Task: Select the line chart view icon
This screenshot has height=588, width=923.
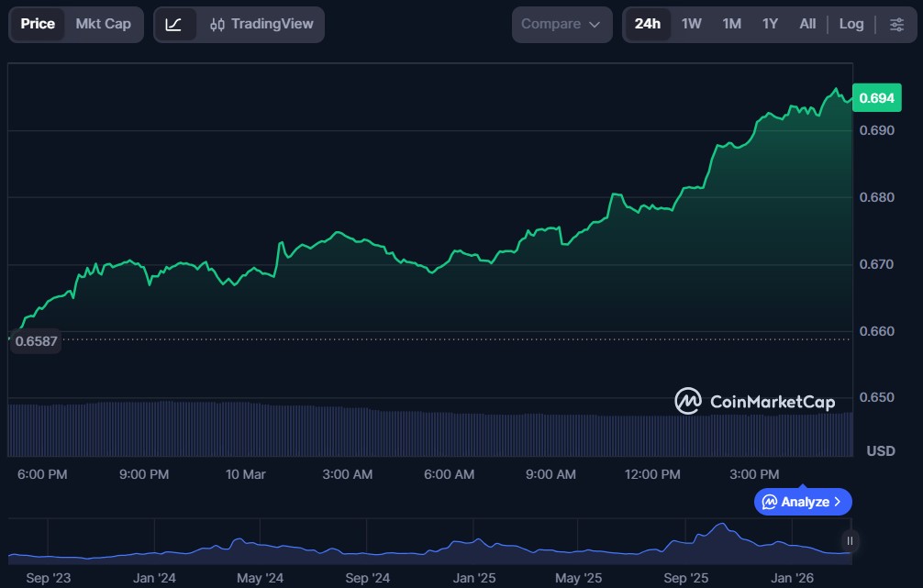Action: (174, 25)
